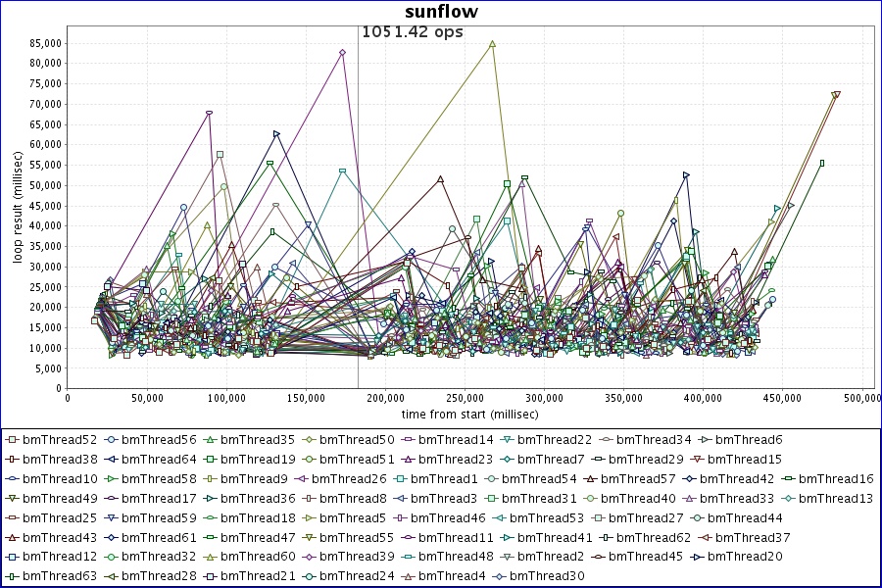Click the 1051.42 ops annotation label
The width and height of the screenshot is (882, 588).
tap(413, 32)
